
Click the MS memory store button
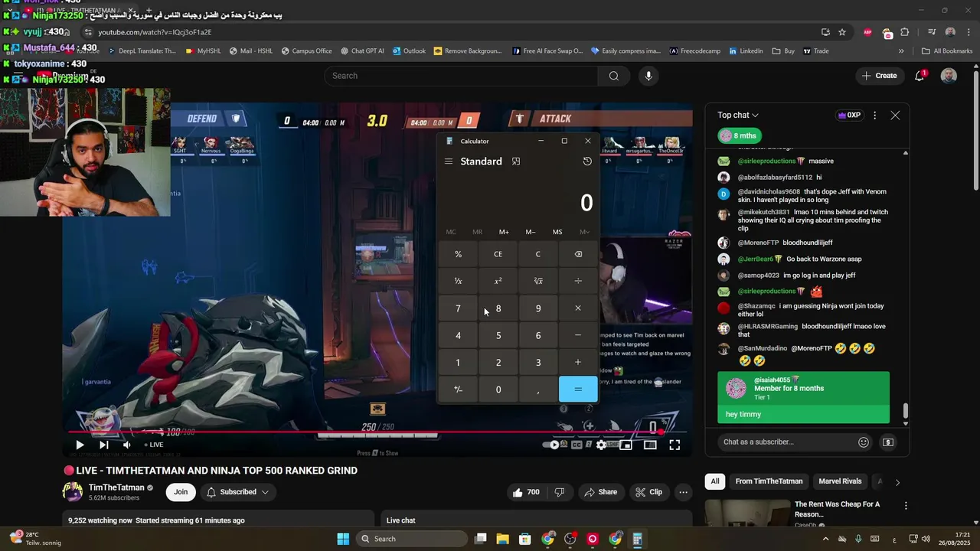coord(557,232)
